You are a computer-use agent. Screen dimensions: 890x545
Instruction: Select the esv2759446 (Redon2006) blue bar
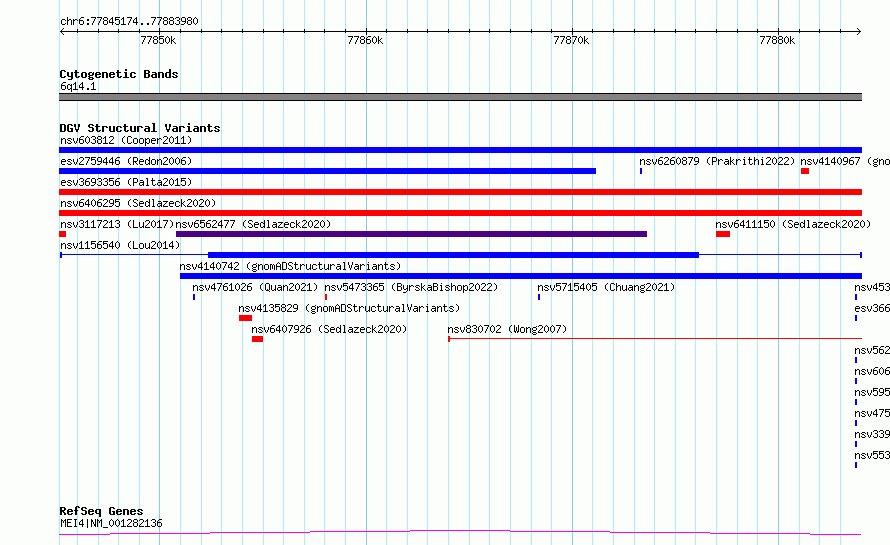[328, 171]
